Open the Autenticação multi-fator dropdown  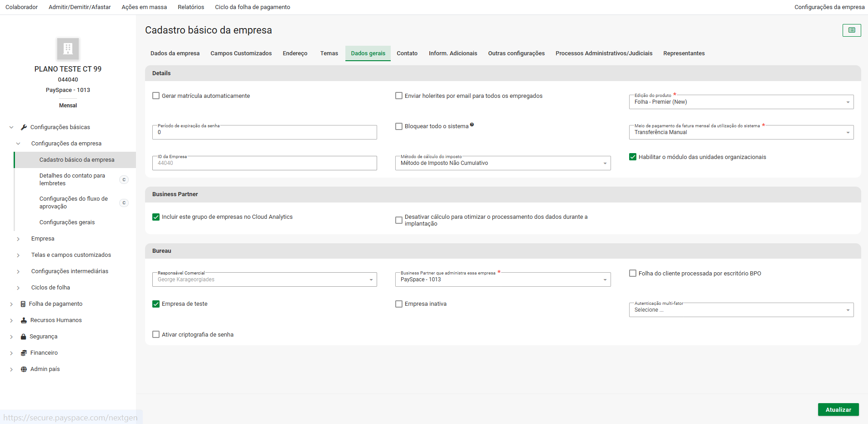[x=741, y=310]
